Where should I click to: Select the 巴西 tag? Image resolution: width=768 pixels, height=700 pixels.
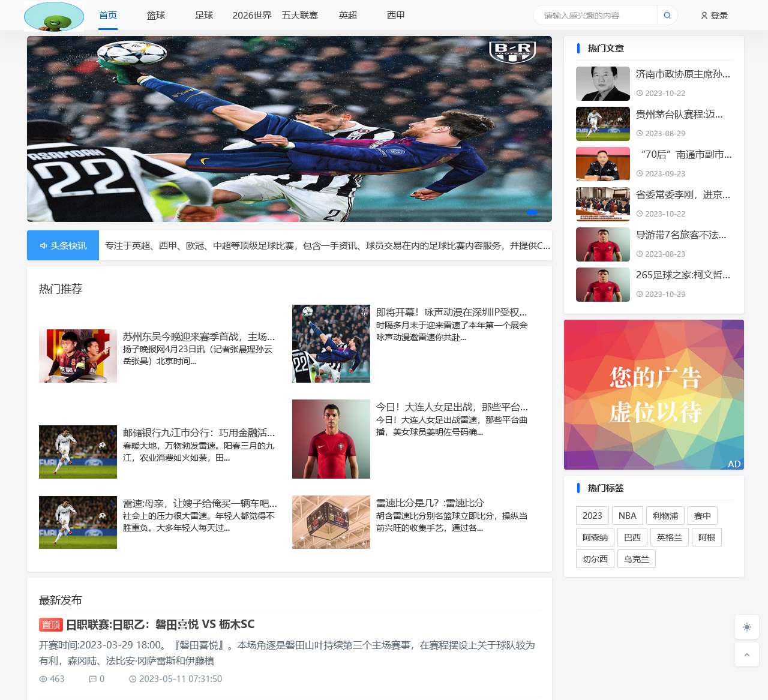[632, 537]
